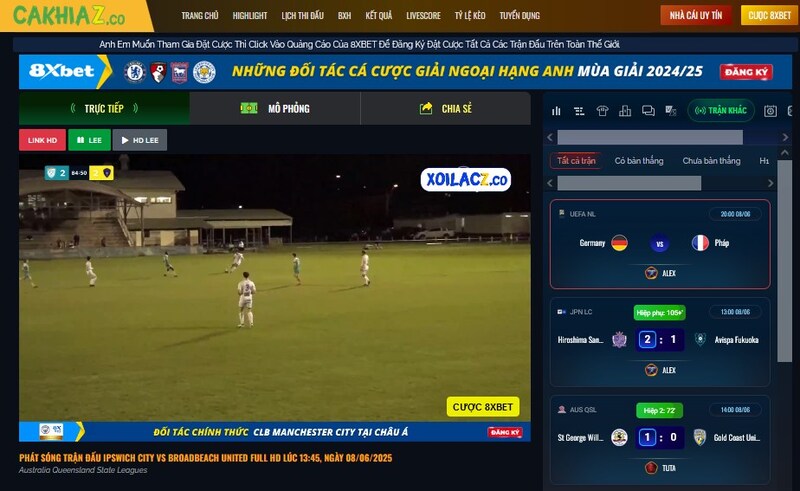Image resolution: width=800 pixels, height=491 pixels.
Task: Click the CAKHIAZ.co site logo
Action: (69, 15)
